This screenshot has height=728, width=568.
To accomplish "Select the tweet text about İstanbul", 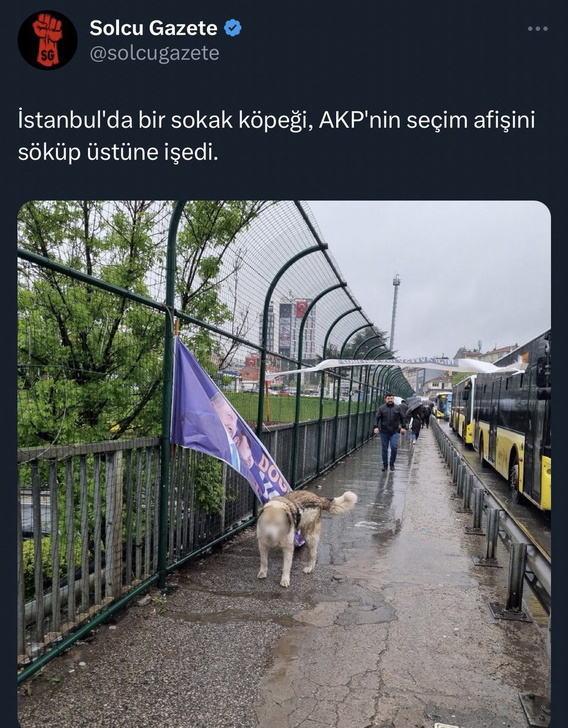I will pyautogui.click(x=276, y=136).
